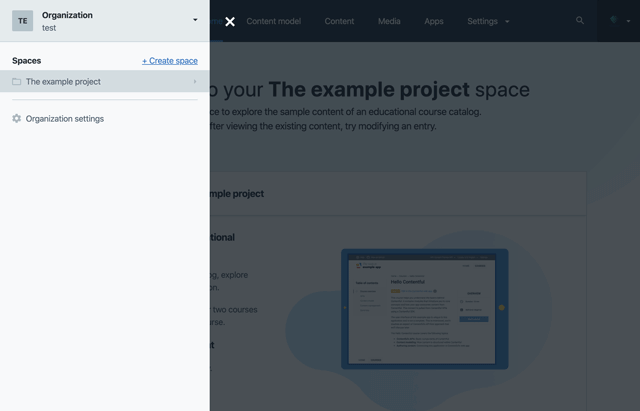Expand the Settings dropdown arrow
The image size is (640, 411).
[x=507, y=22]
